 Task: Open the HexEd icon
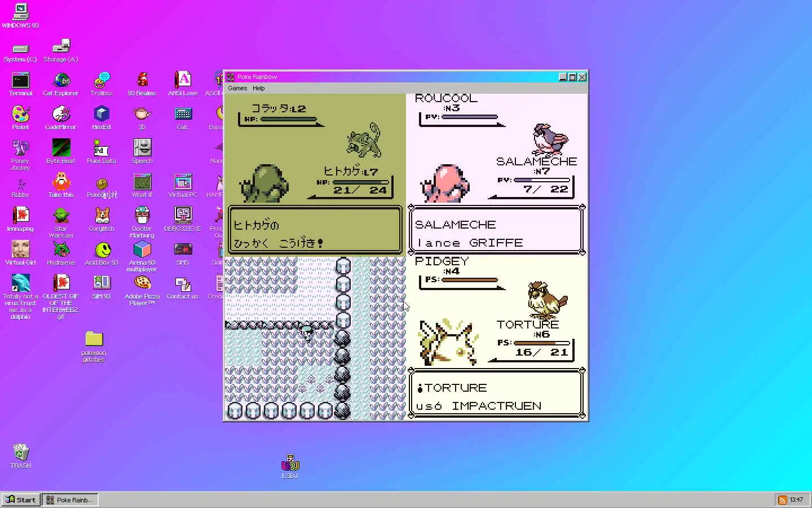pos(101,119)
